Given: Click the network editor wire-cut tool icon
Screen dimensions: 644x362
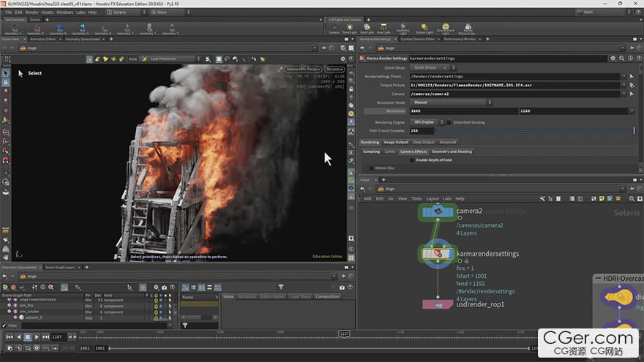Looking at the screenshot, I should pyautogui.click(x=542, y=199).
